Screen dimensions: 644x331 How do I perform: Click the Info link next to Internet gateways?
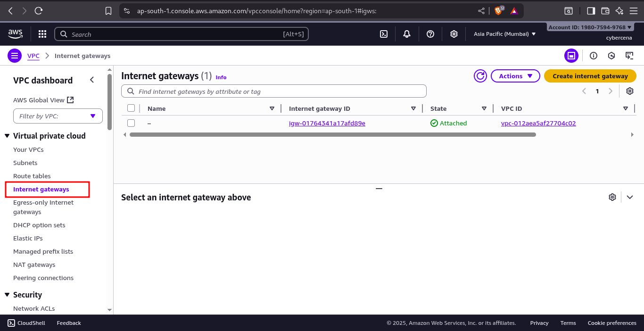point(221,77)
